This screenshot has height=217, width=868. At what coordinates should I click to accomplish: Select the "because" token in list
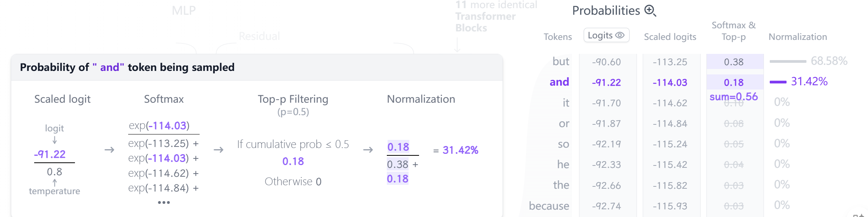coord(549,206)
